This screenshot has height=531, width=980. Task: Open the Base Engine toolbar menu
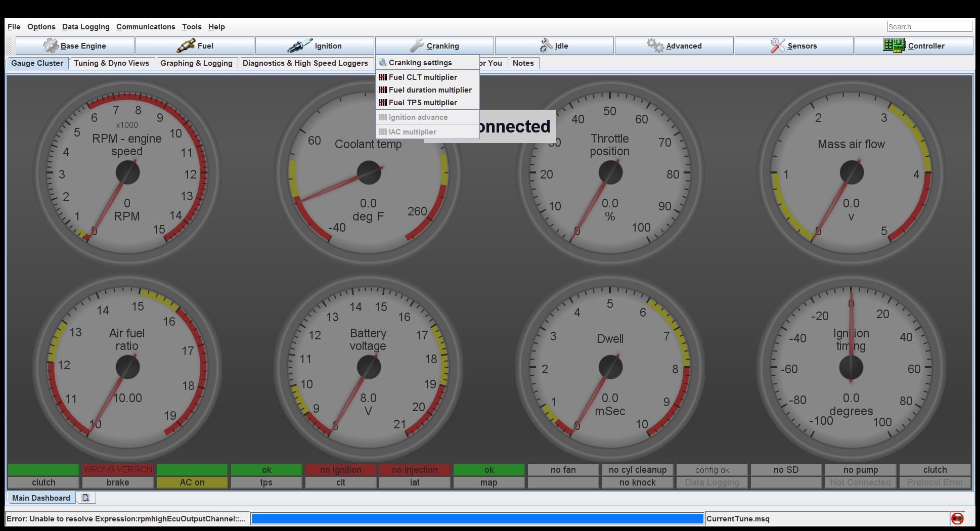tap(75, 46)
